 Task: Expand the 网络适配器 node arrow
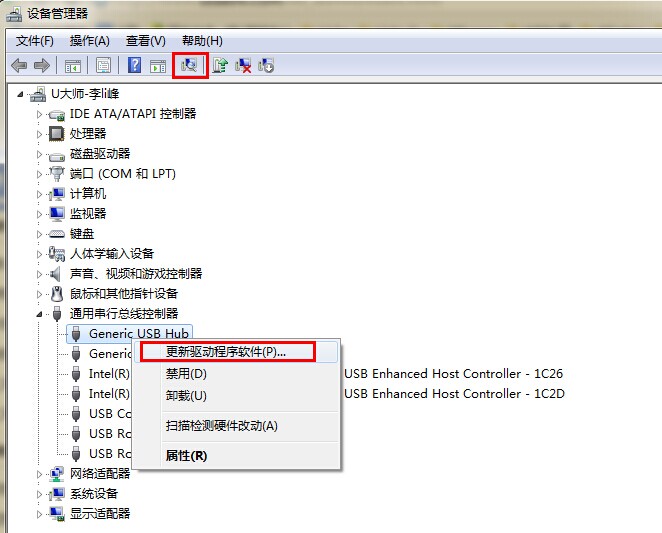(39, 474)
